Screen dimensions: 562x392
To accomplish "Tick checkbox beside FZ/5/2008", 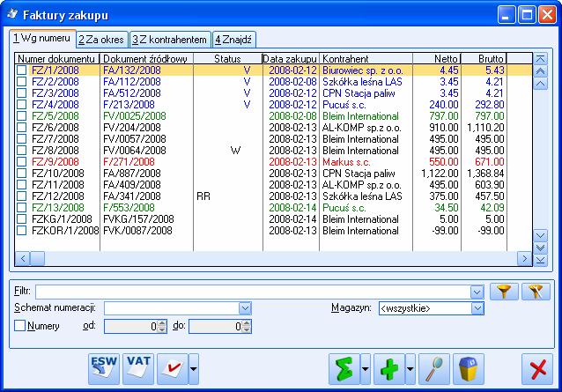I will tap(21, 115).
